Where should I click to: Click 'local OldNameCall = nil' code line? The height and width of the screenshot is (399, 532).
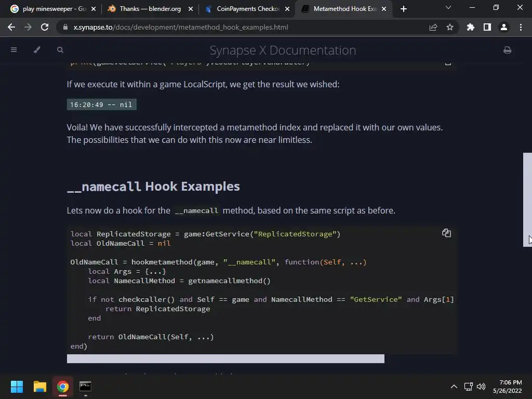[x=121, y=243]
